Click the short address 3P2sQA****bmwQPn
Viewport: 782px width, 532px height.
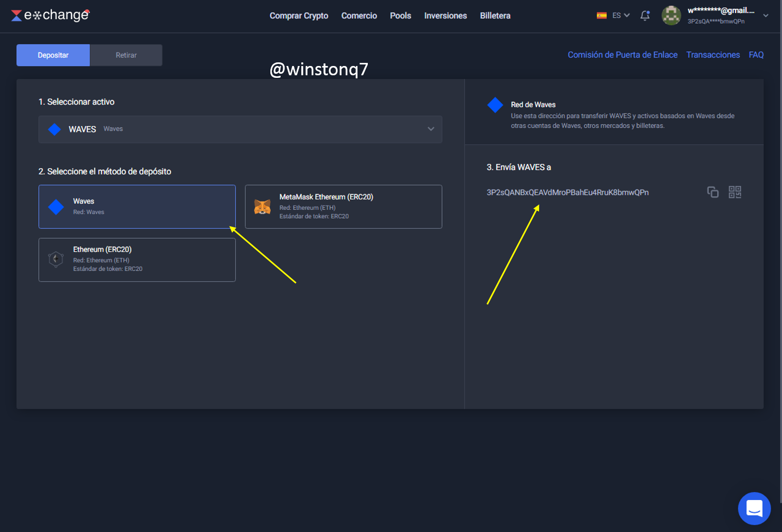pyautogui.click(x=716, y=21)
